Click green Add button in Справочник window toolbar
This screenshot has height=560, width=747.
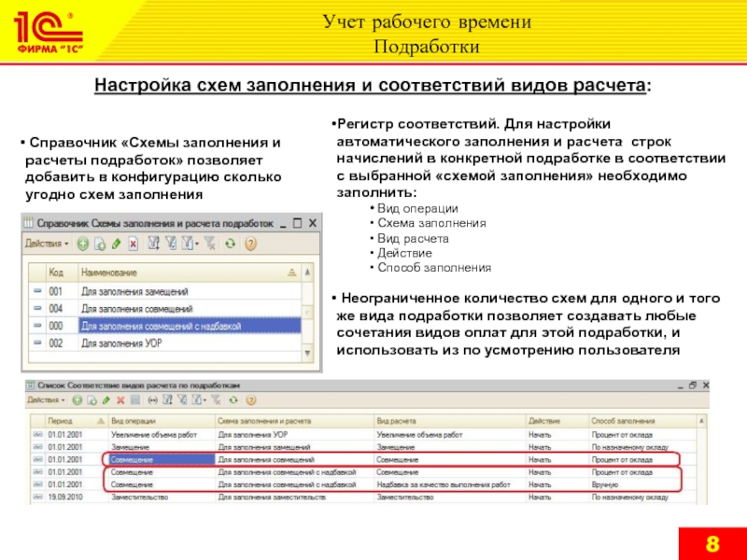(x=83, y=244)
